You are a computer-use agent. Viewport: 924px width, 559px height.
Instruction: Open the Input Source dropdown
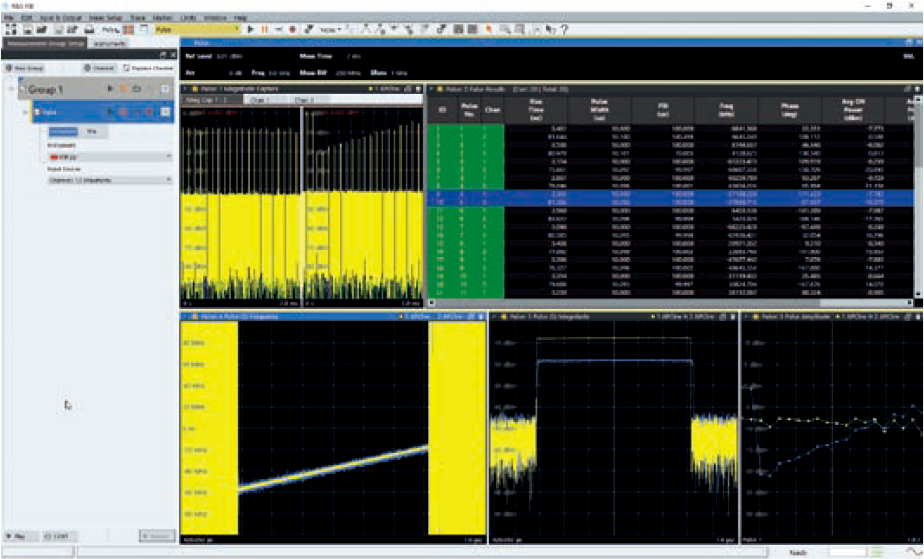coord(110,180)
